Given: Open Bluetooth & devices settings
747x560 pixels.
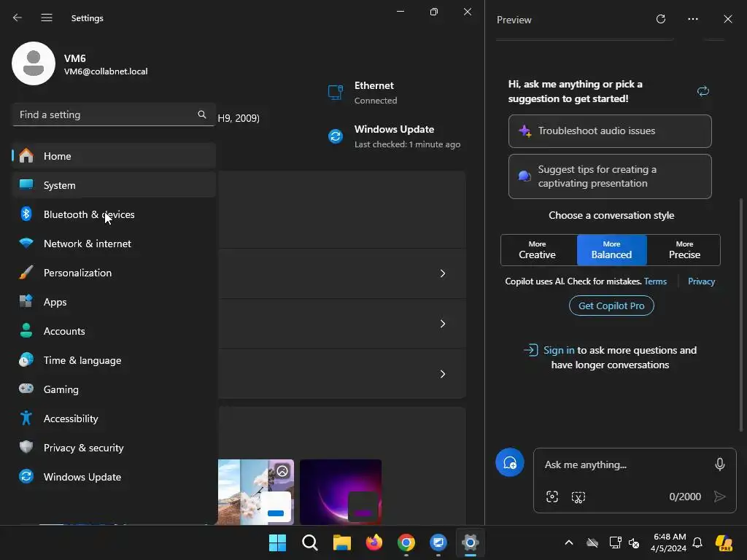Looking at the screenshot, I should coord(113,214).
